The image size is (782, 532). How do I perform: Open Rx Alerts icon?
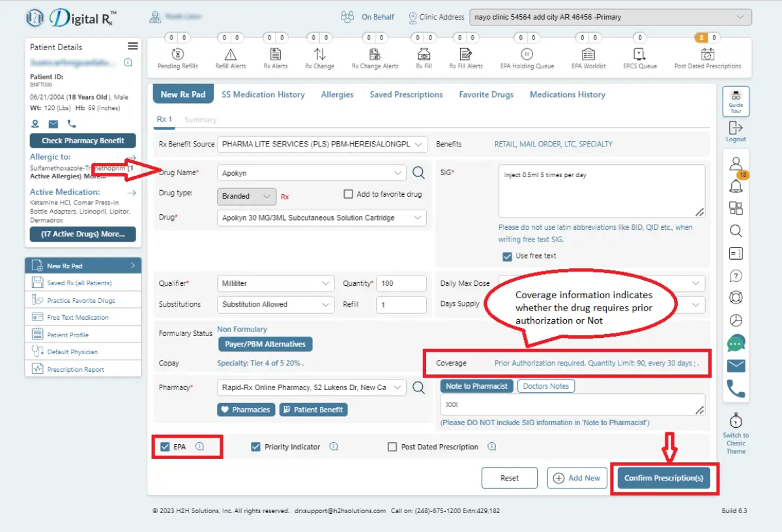tap(276, 54)
